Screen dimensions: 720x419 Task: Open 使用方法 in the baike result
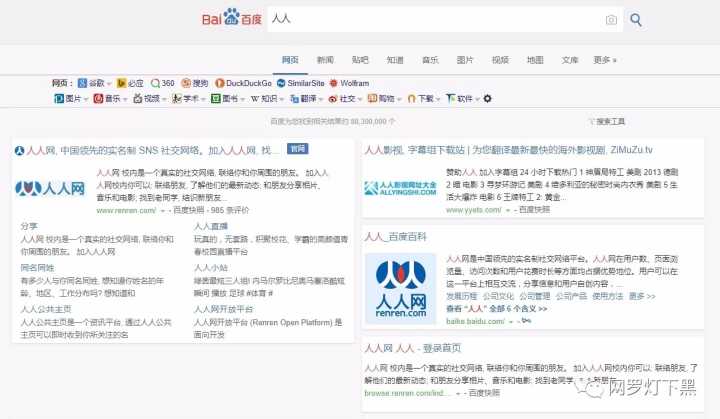pyautogui.click(x=608, y=296)
